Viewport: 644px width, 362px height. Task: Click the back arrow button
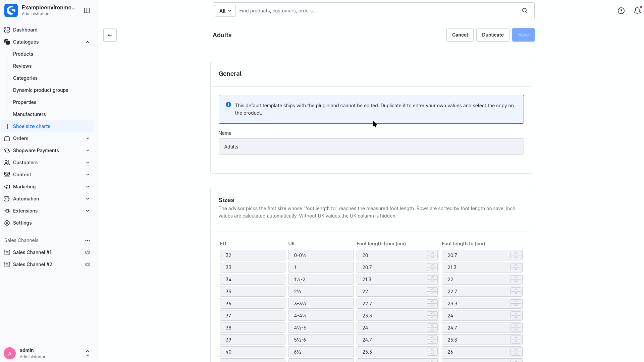[x=110, y=35]
